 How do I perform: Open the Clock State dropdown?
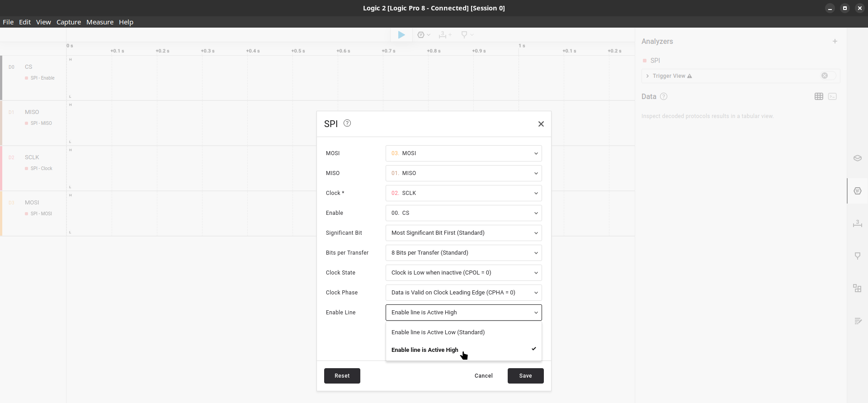463,273
